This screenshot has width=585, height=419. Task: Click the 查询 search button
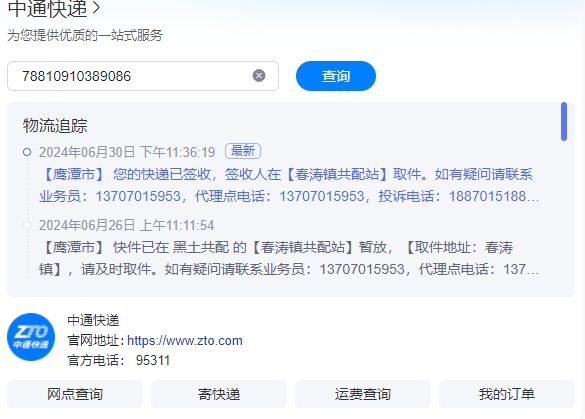point(336,76)
